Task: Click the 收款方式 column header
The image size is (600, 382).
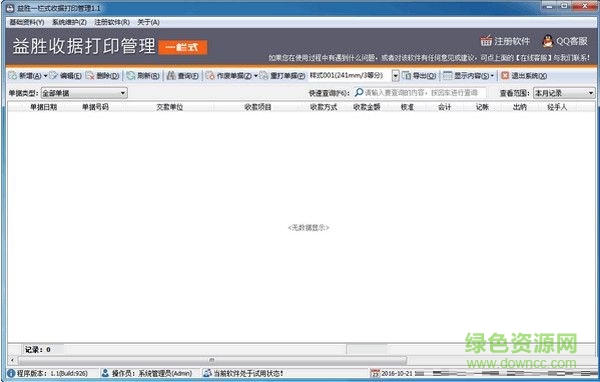Action: coord(324,107)
